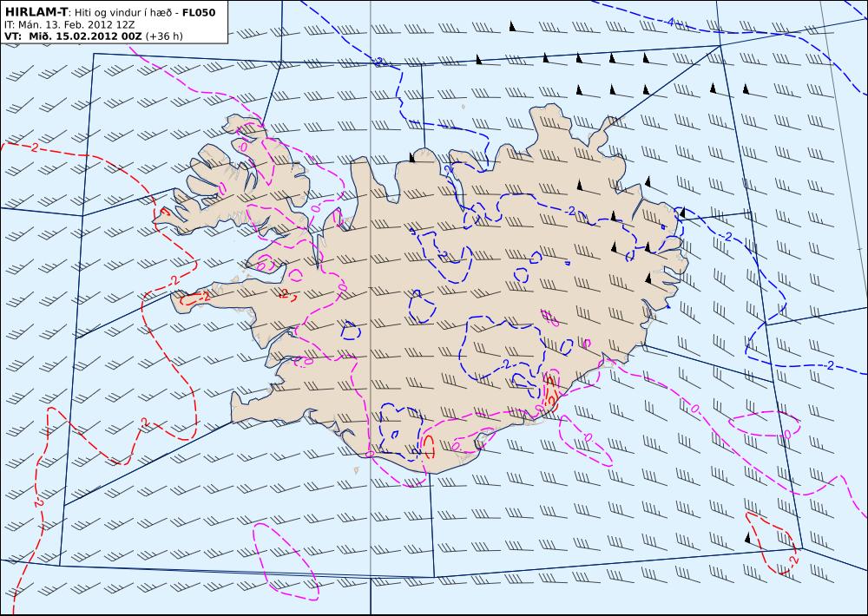The image size is (868, 616).
Task: Click the blue '-4' isotherm label
Action: tap(669, 23)
